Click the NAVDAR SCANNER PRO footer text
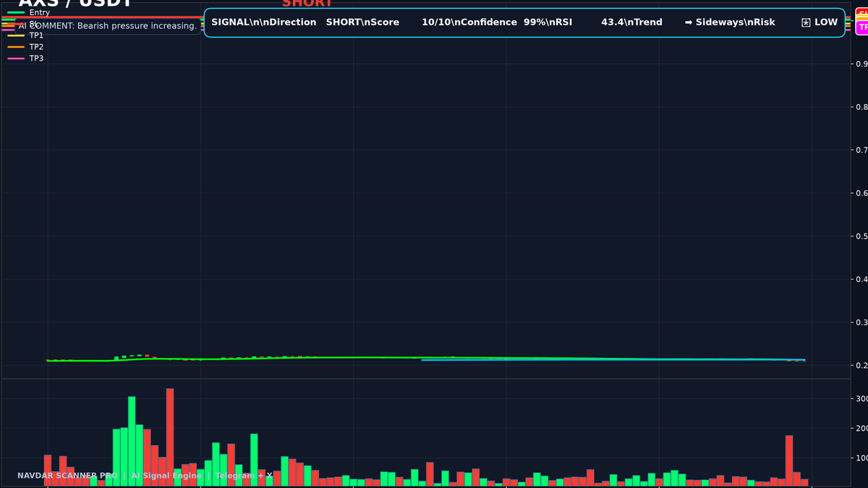 tap(67, 476)
